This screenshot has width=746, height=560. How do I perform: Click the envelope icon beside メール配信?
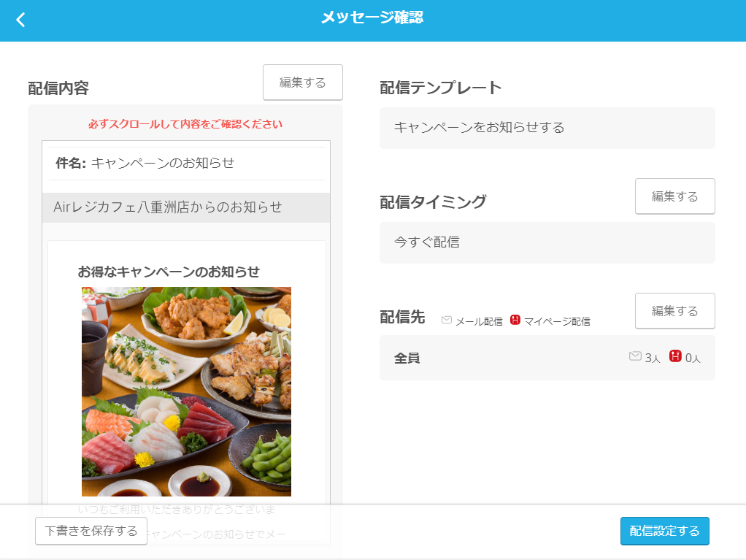pyautogui.click(x=447, y=319)
